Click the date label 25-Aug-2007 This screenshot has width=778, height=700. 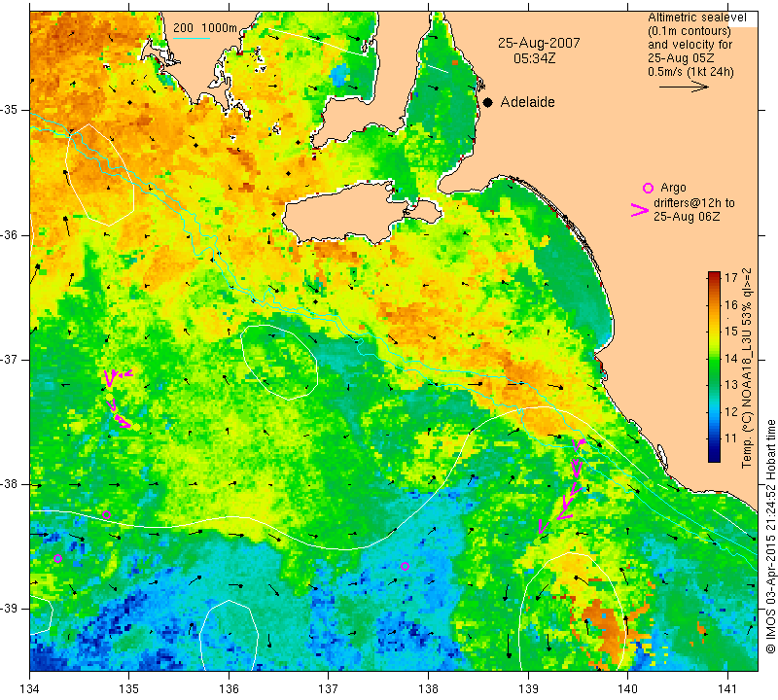coord(539,43)
